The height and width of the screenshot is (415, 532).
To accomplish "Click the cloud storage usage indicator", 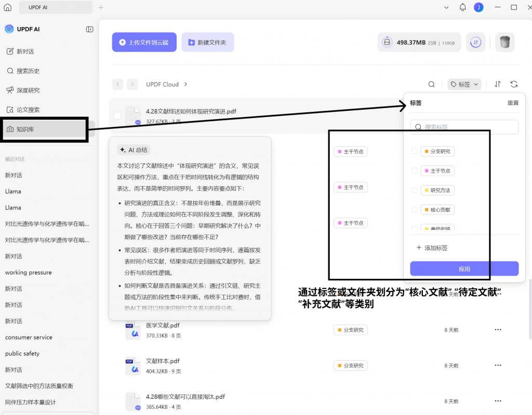I will pyautogui.click(x=419, y=43).
